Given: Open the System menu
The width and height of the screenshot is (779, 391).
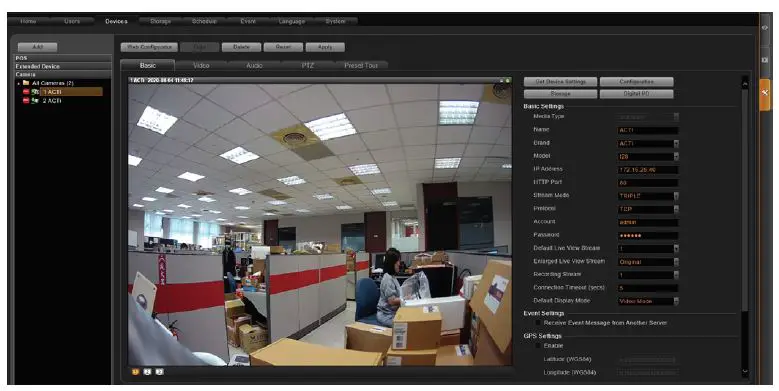Looking at the screenshot, I should pos(335,21).
